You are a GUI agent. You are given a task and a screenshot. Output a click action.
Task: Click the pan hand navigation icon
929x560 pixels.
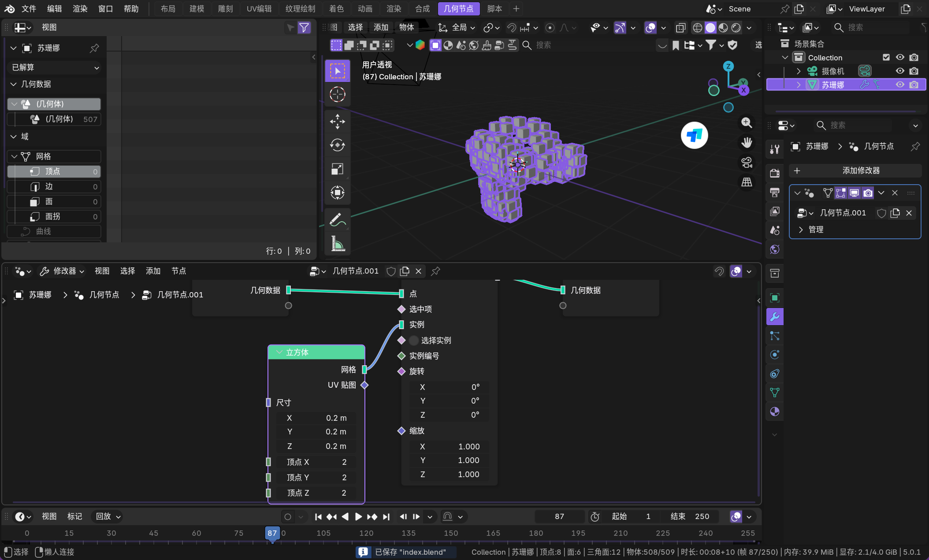747,143
